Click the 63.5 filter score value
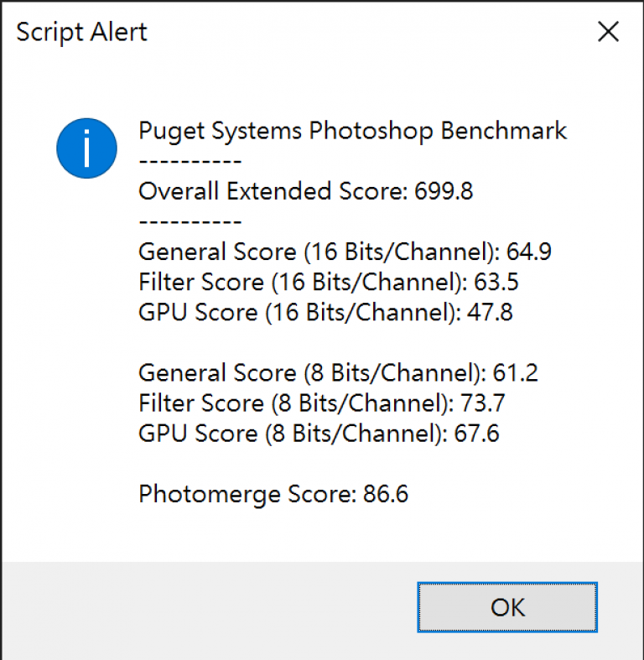The height and width of the screenshot is (660, 644). (x=496, y=282)
